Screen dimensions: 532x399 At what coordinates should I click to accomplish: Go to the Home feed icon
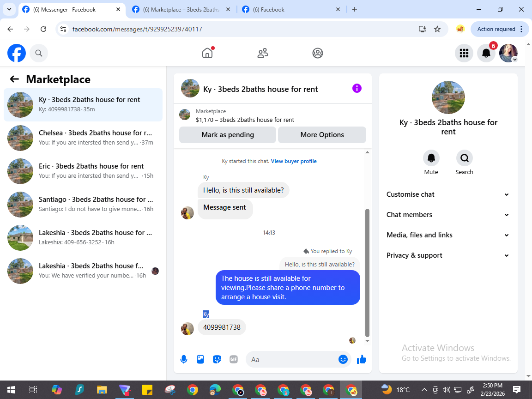pos(207,53)
